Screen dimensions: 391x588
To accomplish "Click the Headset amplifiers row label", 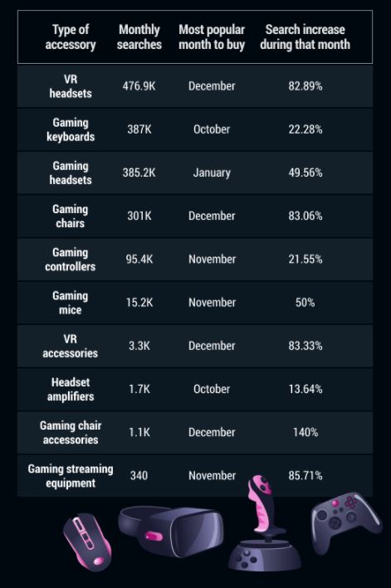I will click(71, 389).
